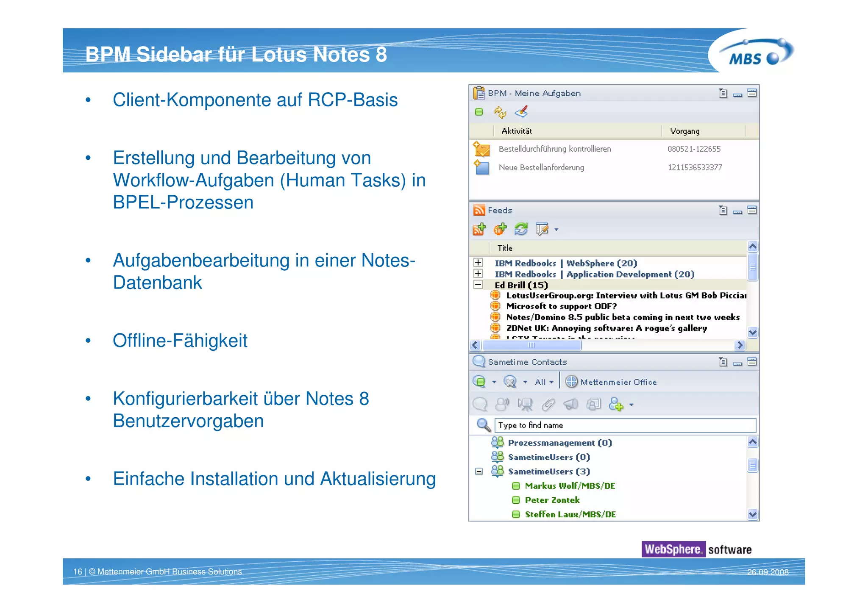Click the brush edit icon in BPM toolbar

pyautogui.click(x=521, y=112)
